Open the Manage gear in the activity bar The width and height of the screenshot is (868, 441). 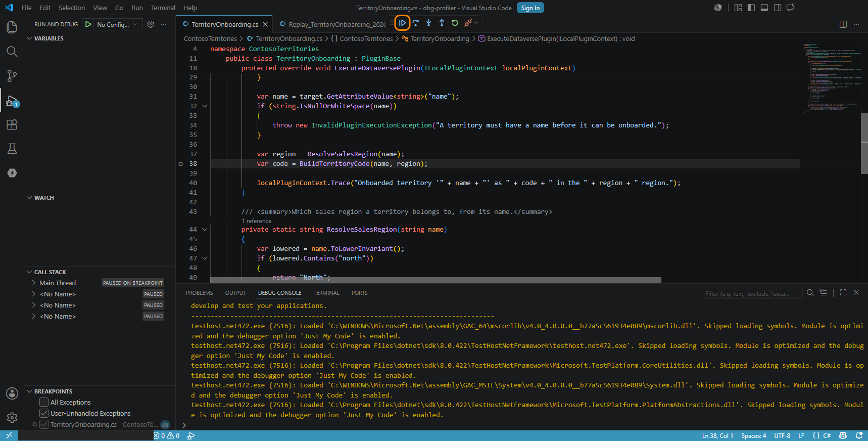(x=12, y=418)
